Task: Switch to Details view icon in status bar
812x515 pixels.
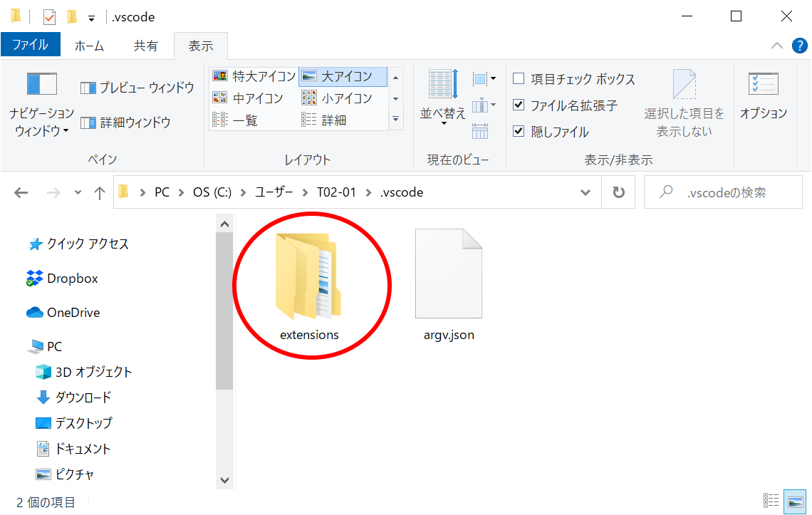Action: coord(771,501)
